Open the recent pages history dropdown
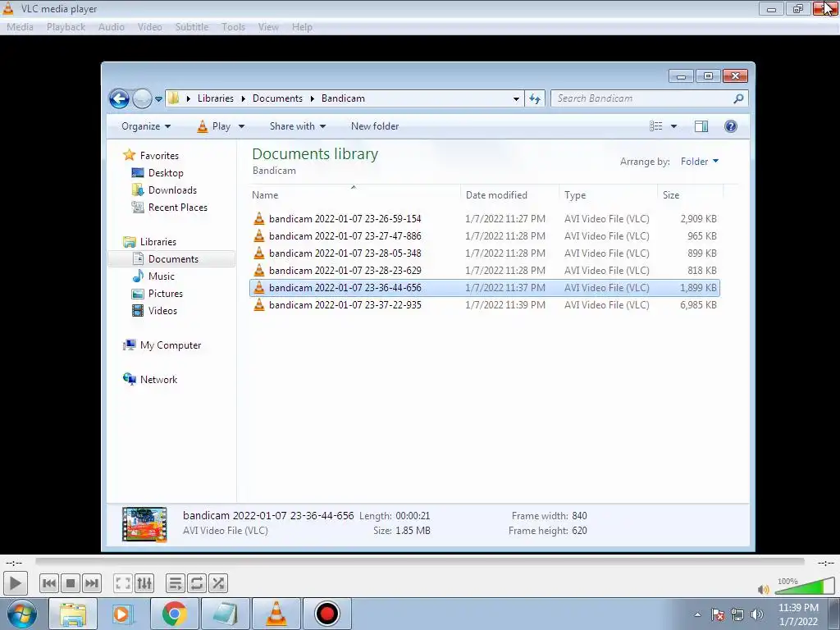Viewport: 840px width, 630px height. click(158, 99)
